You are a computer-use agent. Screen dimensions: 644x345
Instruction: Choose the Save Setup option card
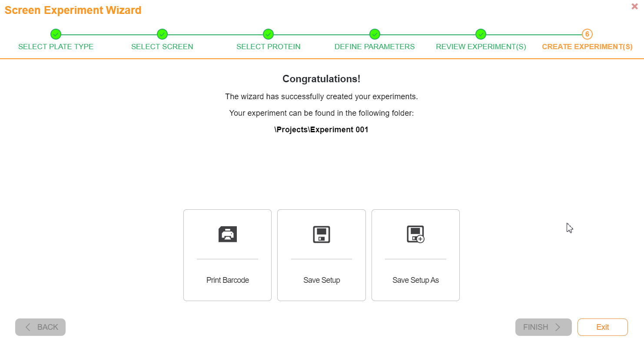pyautogui.click(x=321, y=255)
